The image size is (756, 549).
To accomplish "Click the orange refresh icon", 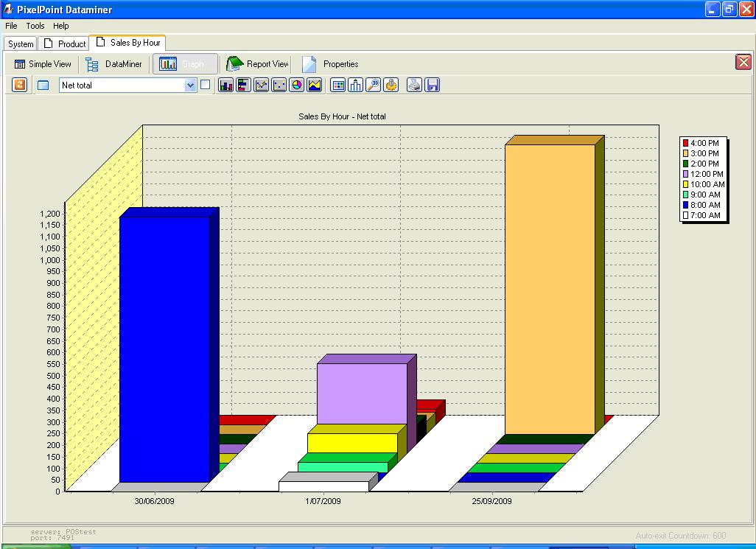I will click(x=20, y=85).
